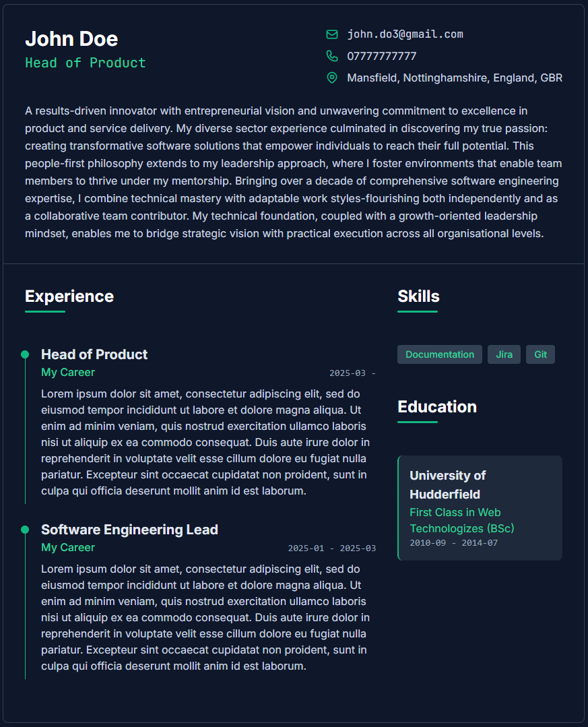The image size is (588, 727).
Task: Click the Mansfield, Nottinghamshire location text
Action: [455, 78]
